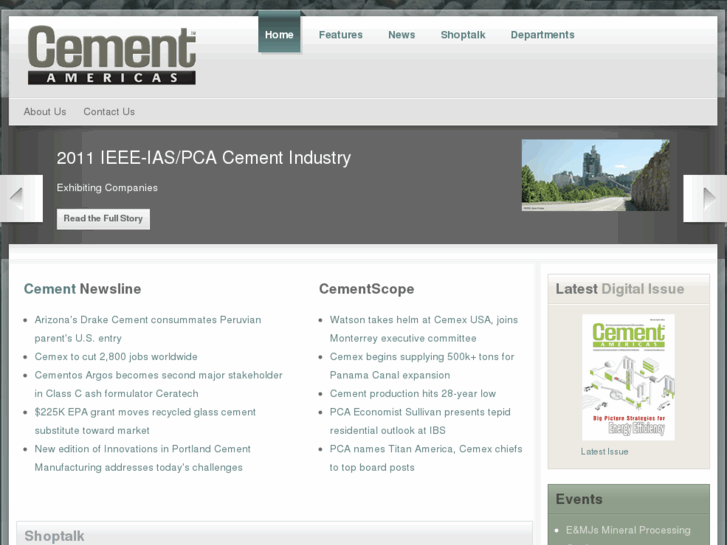This screenshot has width=727, height=545.
Task: Open the Latest Issue link
Action: coord(604,452)
